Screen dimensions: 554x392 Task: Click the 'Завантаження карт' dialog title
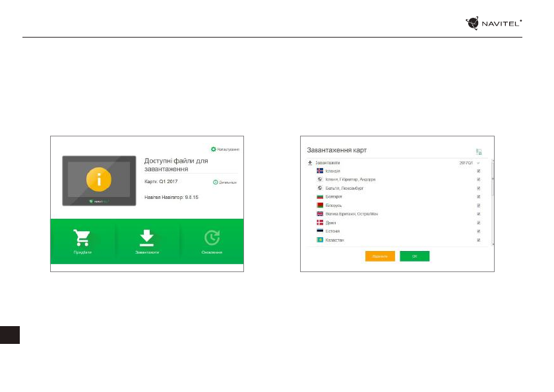pyautogui.click(x=337, y=150)
